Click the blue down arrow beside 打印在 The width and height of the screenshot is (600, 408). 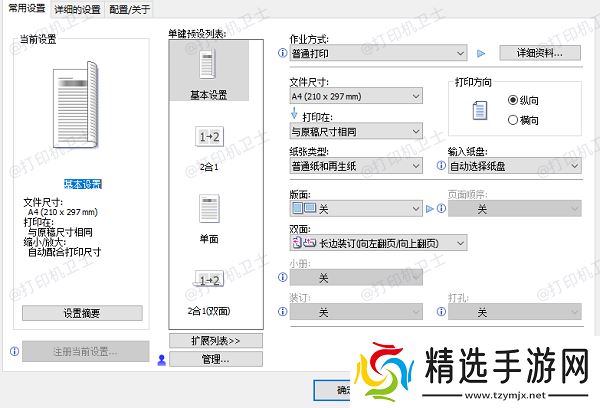(294, 113)
